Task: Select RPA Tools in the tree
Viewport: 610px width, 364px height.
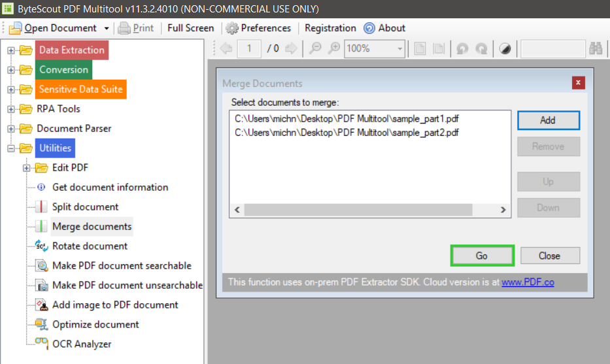Action: [58, 109]
